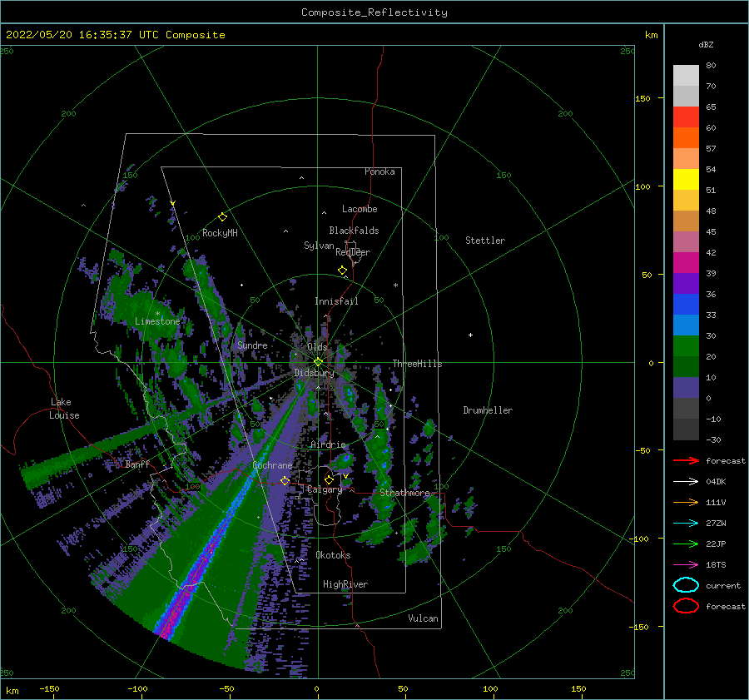Click the Banff town label

click(137, 464)
